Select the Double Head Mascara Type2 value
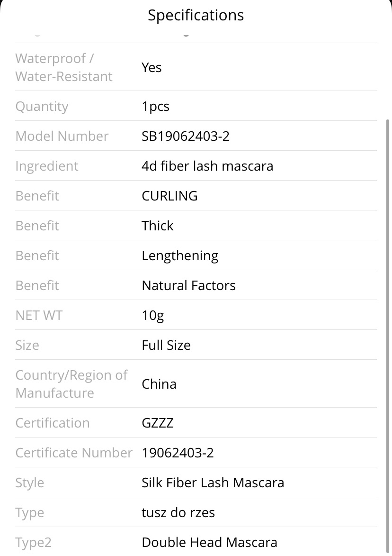 210,542
